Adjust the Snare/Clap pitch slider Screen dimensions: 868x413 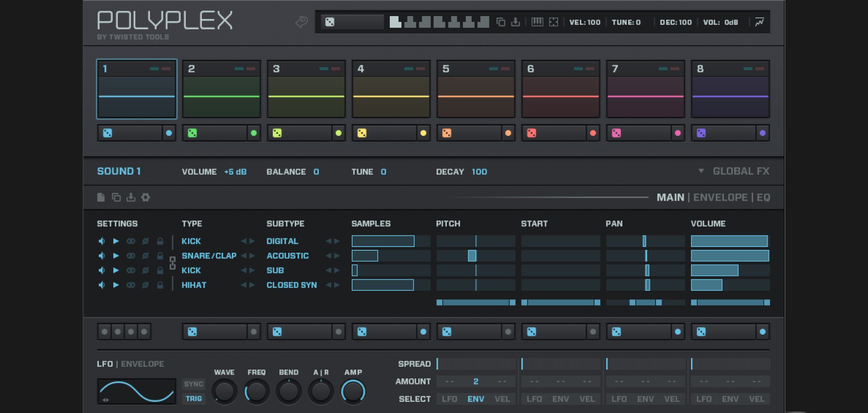476,256
